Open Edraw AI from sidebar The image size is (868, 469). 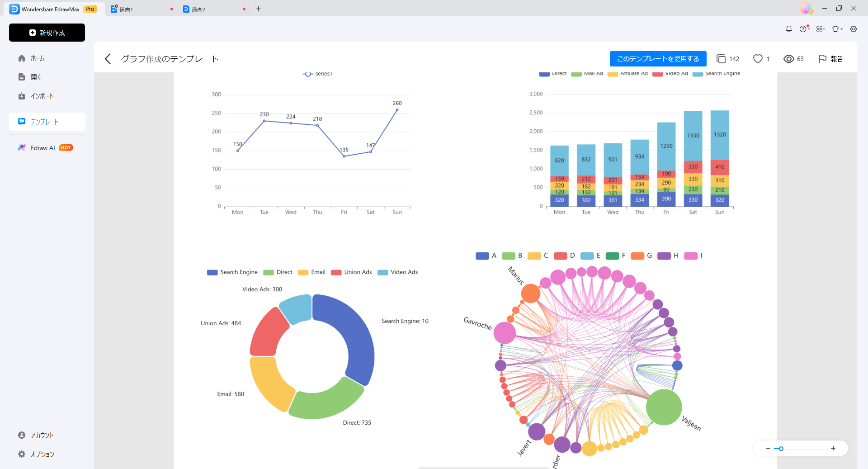[x=43, y=148]
